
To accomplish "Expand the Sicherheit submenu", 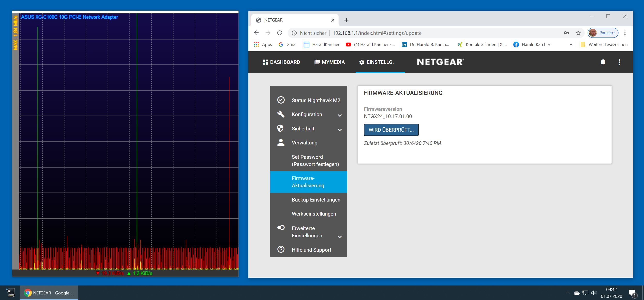I will click(x=340, y=130).
